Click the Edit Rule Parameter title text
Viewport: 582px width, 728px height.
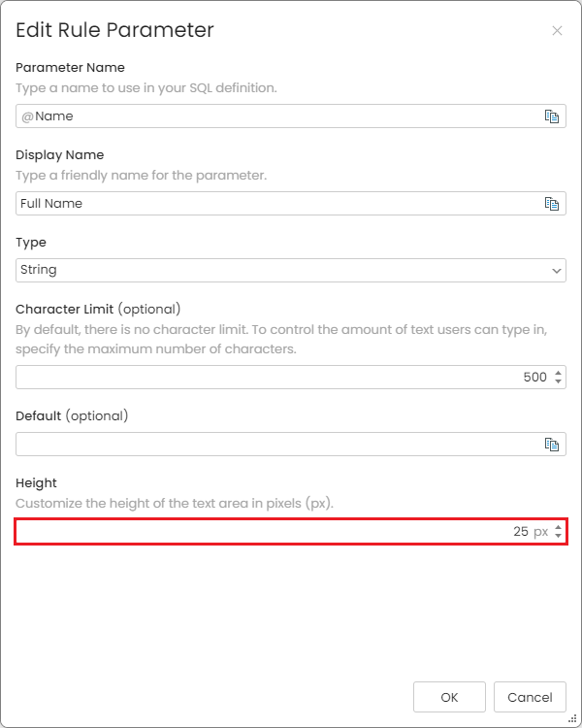click(114, 30)
